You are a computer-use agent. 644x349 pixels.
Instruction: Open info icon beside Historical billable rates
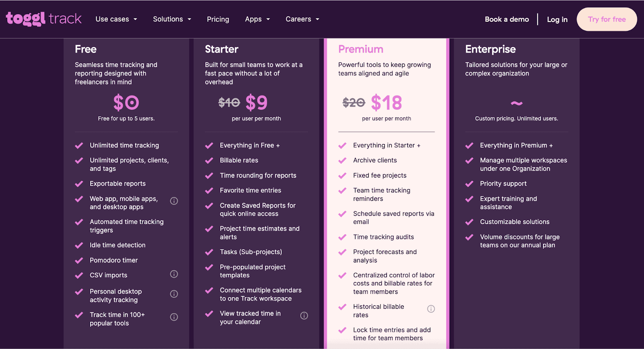431,309
